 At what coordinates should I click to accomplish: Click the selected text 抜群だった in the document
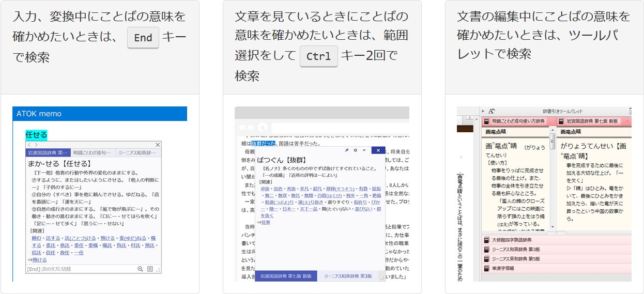[x=264, y=143]
